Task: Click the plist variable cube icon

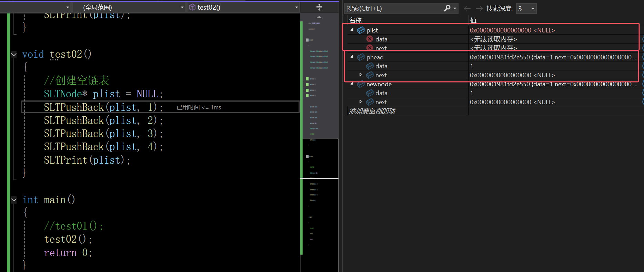Action: 361,30
